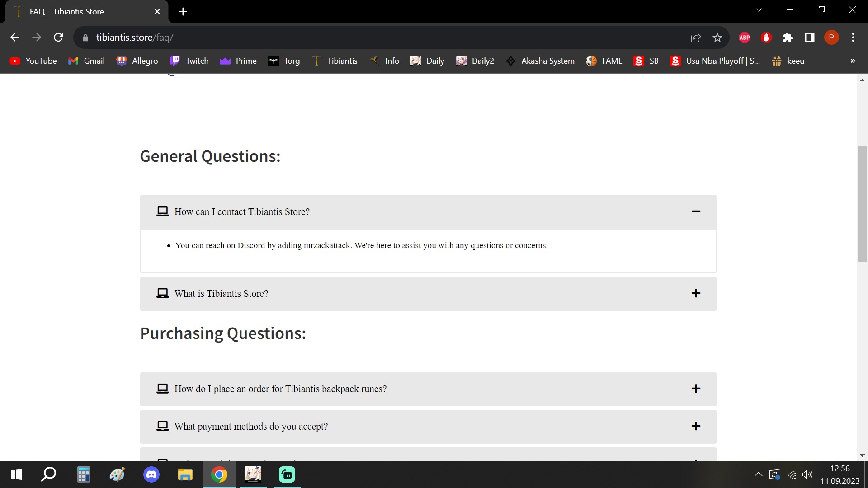Viewport: 868px width, 488px height.
Task: Expand the backpack runes order question
Action: point(696,389)
